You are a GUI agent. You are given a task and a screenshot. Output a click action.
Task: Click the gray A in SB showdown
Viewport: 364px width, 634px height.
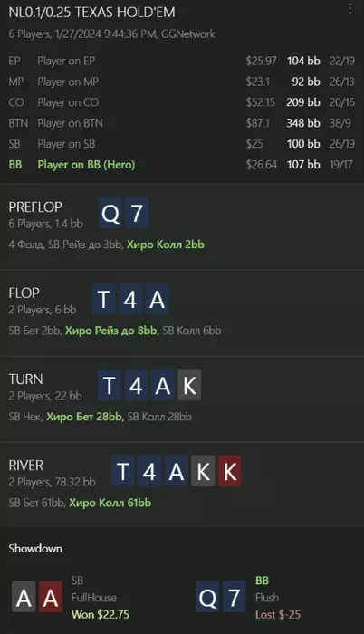coord(24,597)
